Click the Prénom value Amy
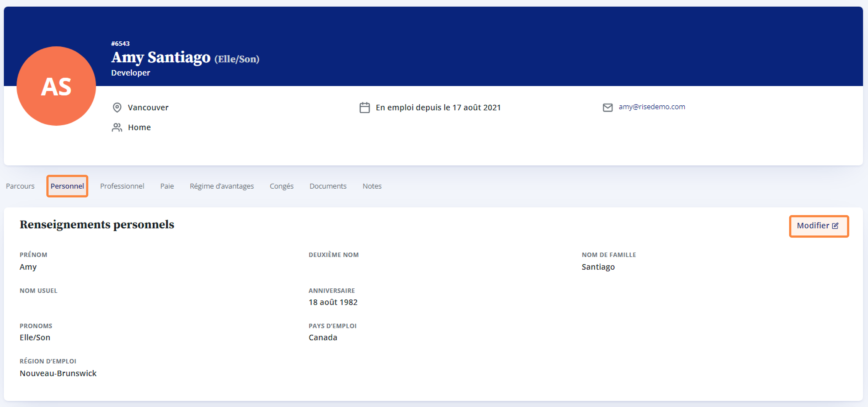868x407 pixels. (28, 267)
